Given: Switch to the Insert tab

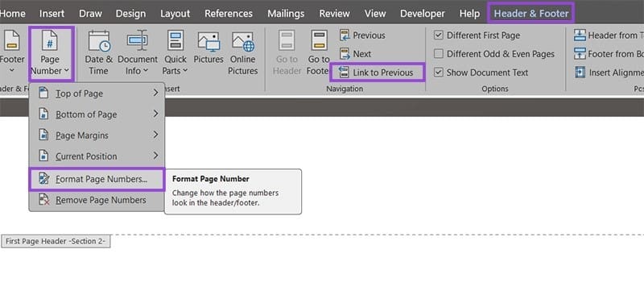Looking at the screenshot, I should [x=52, y=14].
